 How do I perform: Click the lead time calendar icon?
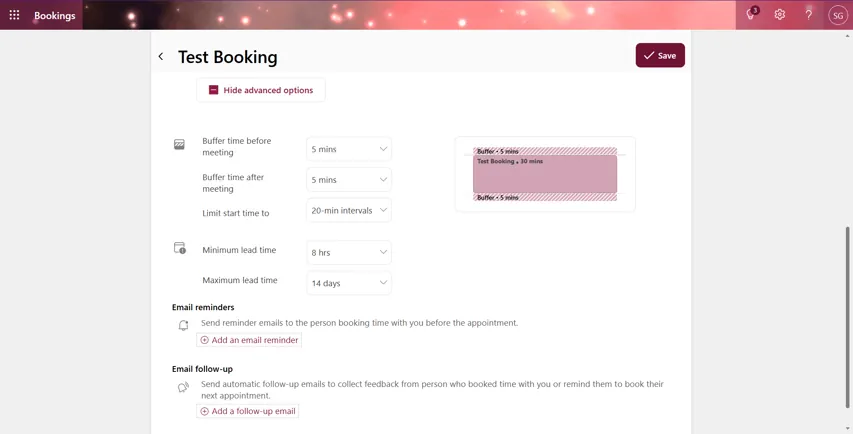pyautogui.click(x=180, y=248)
